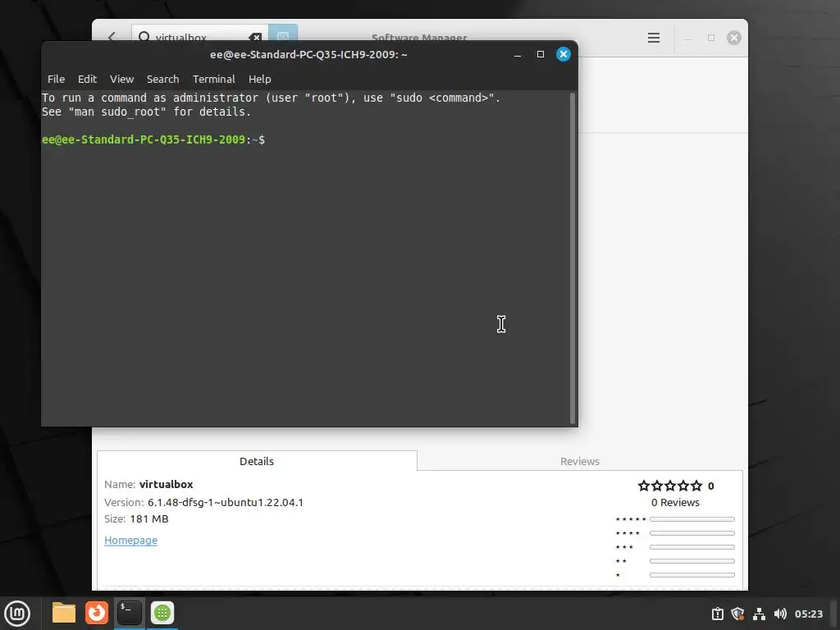Viewport: 840px width, 630px height.
Task: Click the 5-star rating progress bar
Action: pos(692,519)
